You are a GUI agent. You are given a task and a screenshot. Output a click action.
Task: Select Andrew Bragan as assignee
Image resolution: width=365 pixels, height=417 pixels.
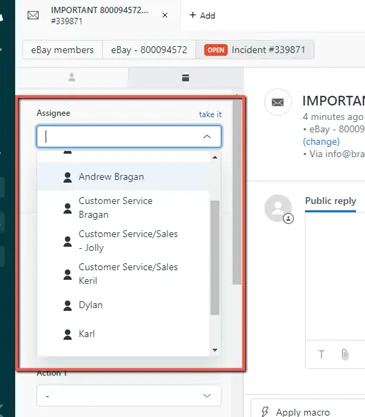click(x=123, y=177)
